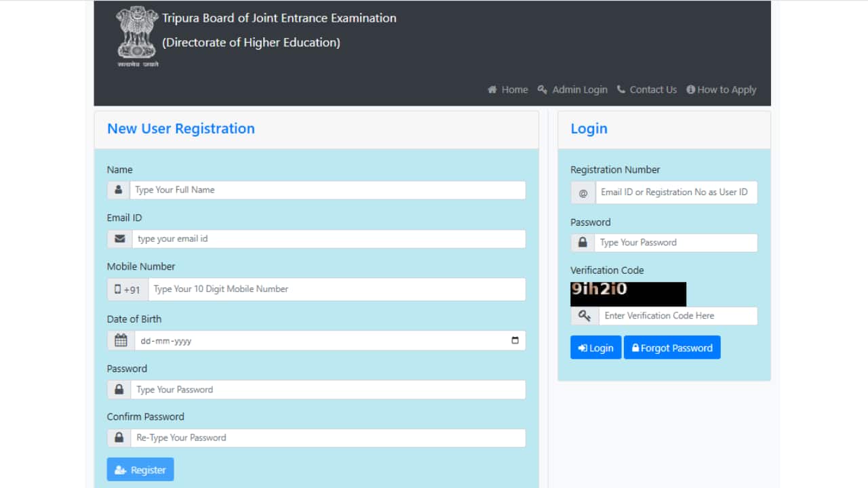Viewport: 868px width, 488px height.
Task: Click the lock icon beside registration Password field
Action: (x=119, y=390)
